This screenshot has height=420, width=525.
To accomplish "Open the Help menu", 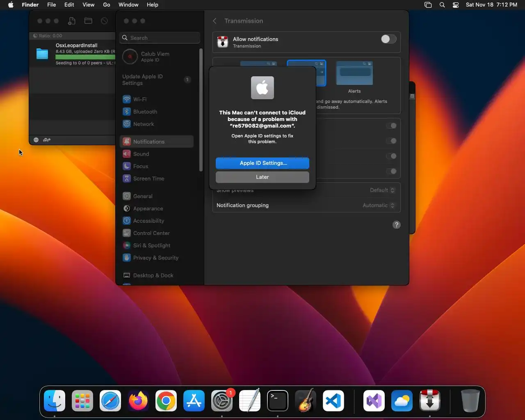I will coord(153,5).
